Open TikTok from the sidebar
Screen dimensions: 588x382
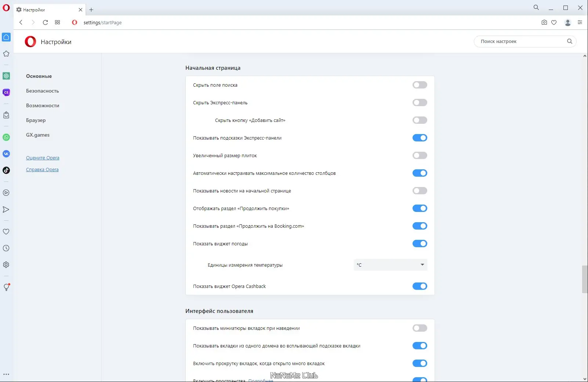(x=6, y=170)
